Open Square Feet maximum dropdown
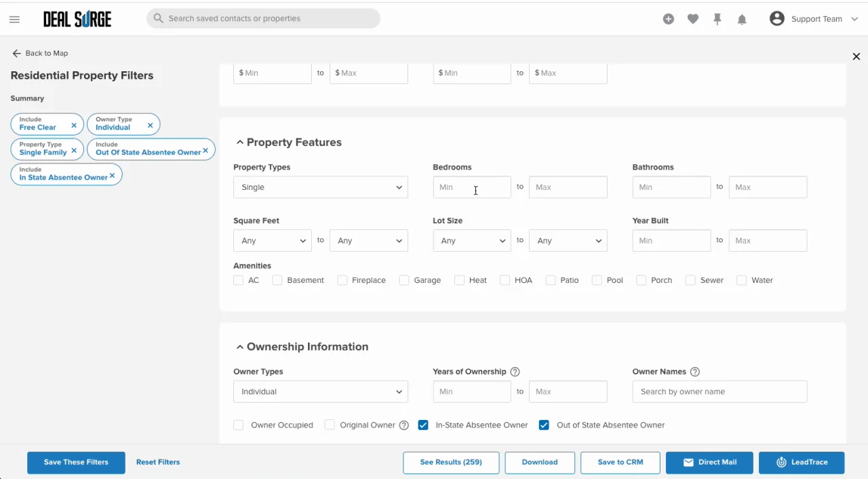The image size is (868, 479). pos(369,241)
